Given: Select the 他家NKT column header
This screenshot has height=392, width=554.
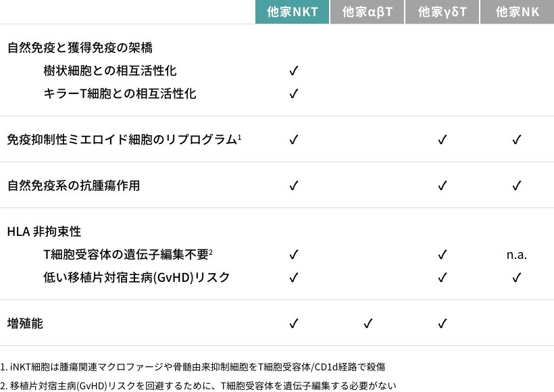Looking at the screenshot, I should click(292, 11).
